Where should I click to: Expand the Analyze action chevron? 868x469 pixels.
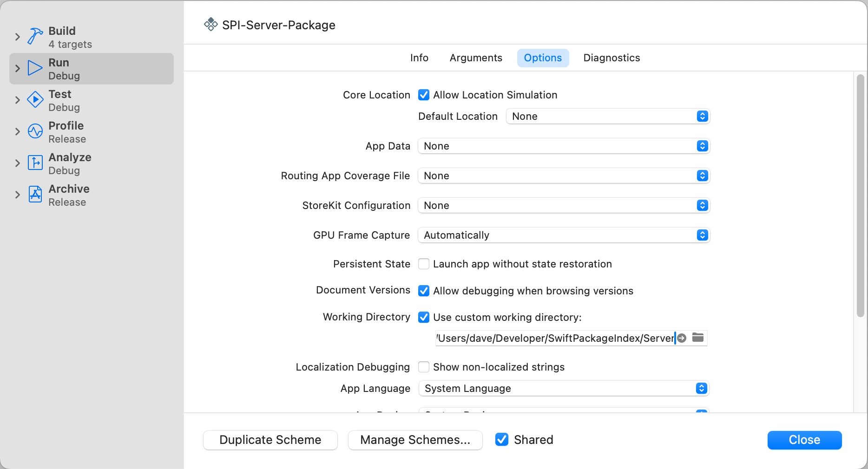pos(18,163)
